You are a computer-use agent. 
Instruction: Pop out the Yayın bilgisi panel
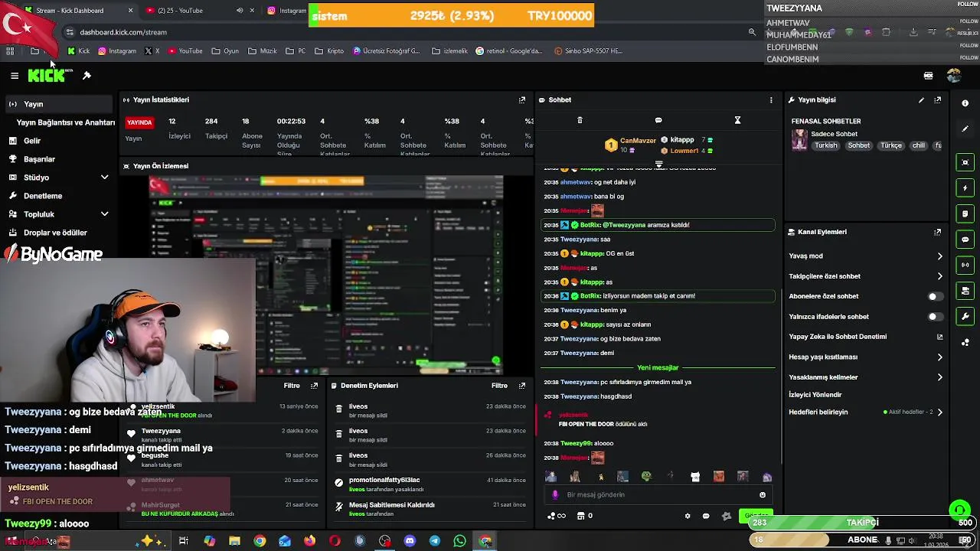pos(937,99)
